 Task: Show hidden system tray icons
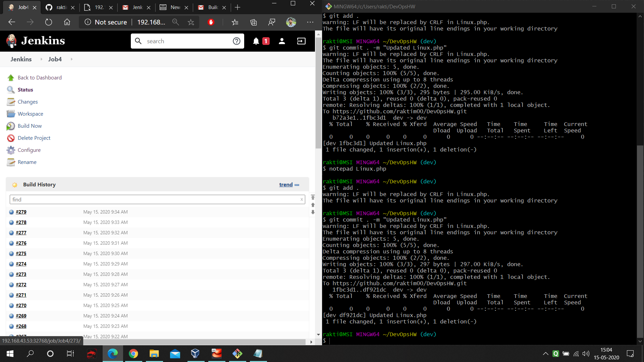pyautogui.click(x=546, y=354)
